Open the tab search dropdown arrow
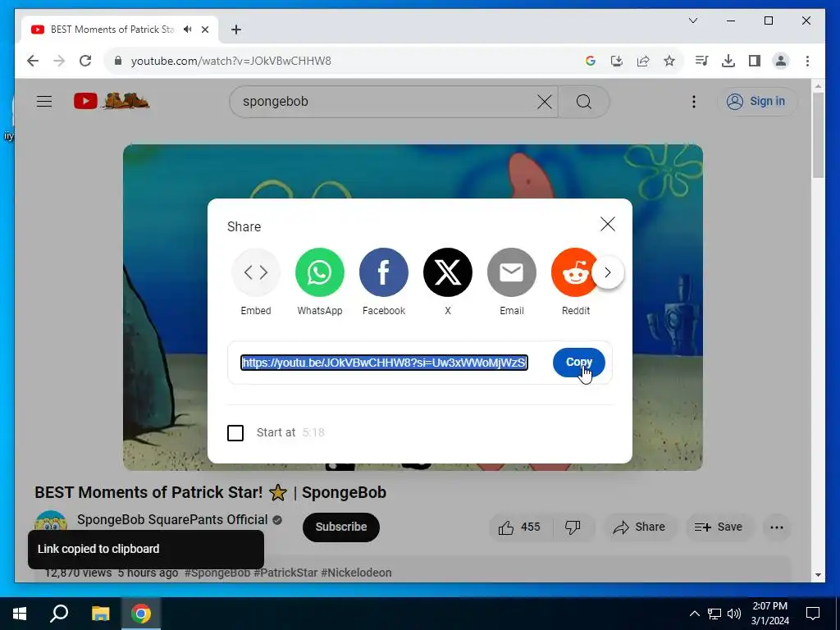The image size is (840, 630). pyautogui.click(x=692, y=21)
